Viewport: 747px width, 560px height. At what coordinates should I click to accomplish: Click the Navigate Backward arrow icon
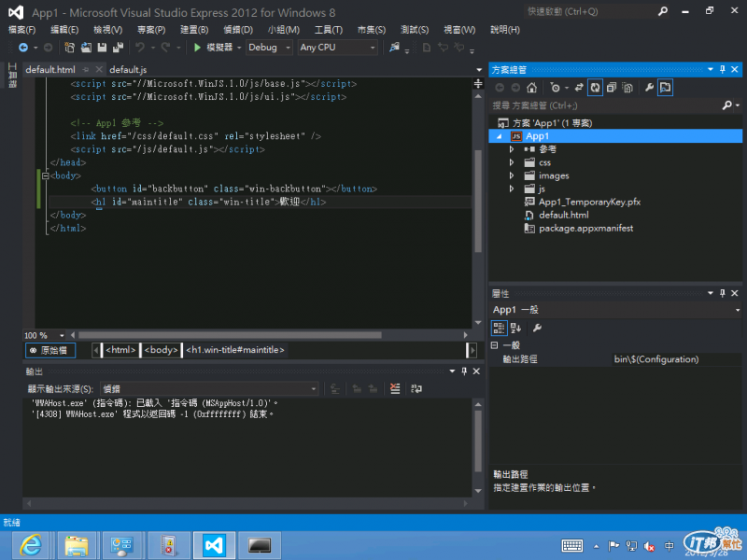(x=22, y=48)
